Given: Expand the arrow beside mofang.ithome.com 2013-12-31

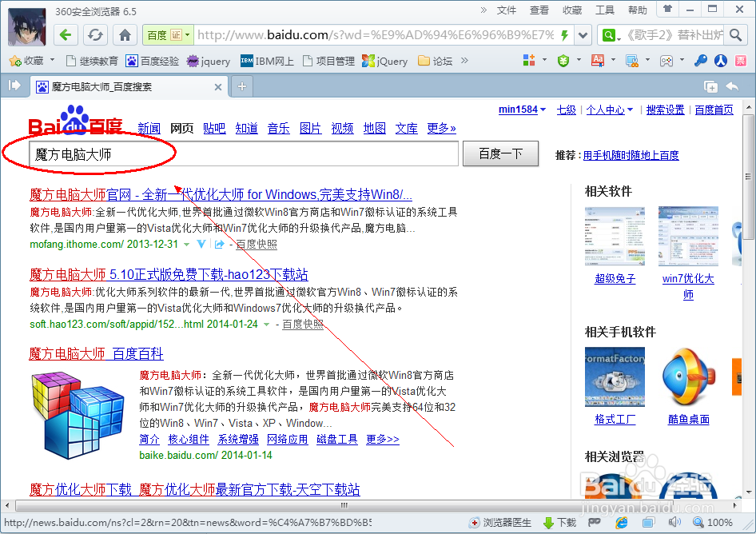Looking at the screenshot, I should click(186, 245).
